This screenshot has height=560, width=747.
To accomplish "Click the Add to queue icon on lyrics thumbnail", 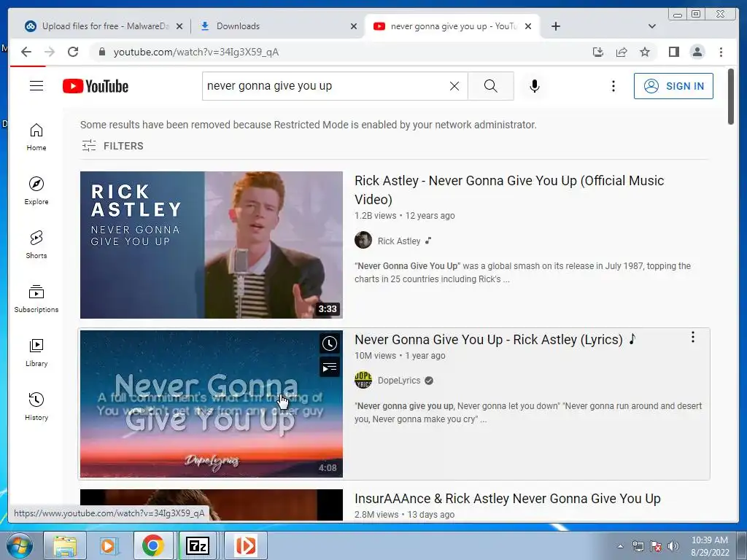I will point(329,367).
